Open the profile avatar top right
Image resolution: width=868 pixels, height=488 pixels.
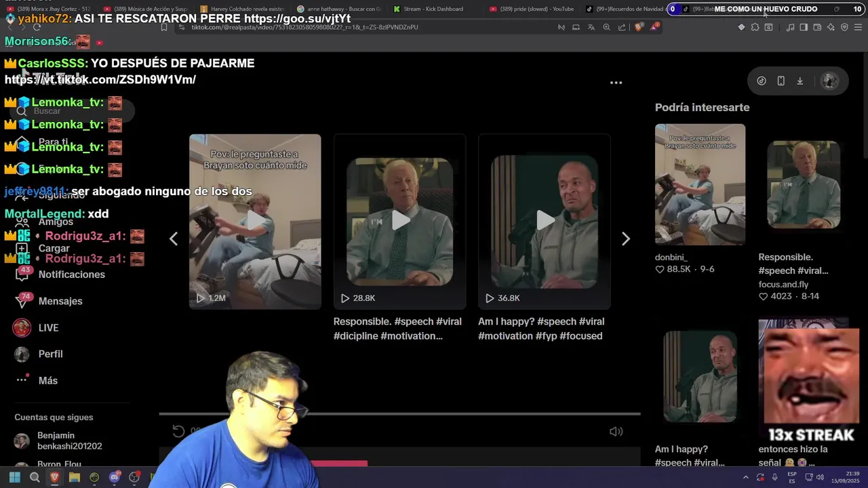point(829,81)
